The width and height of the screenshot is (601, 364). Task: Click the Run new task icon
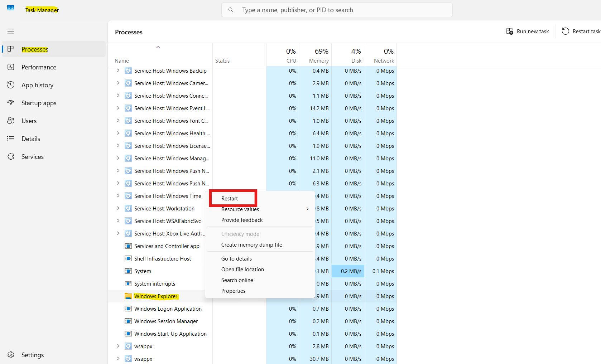[510, 31]
